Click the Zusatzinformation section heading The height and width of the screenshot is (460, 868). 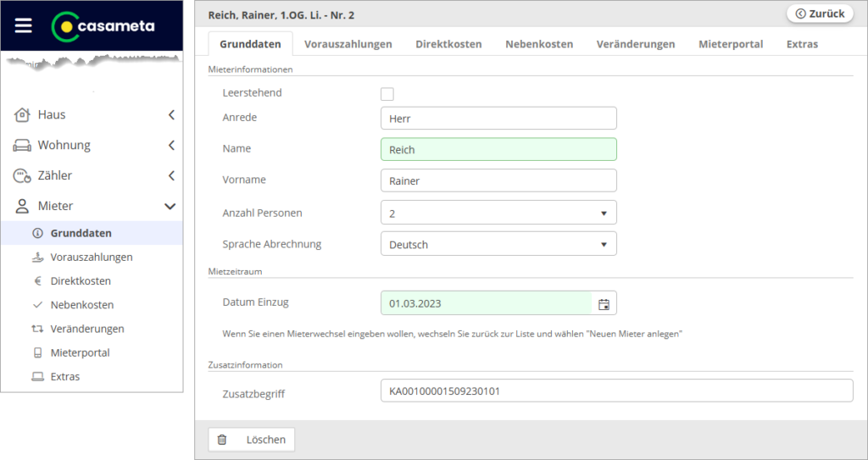(x=245, y=365)
